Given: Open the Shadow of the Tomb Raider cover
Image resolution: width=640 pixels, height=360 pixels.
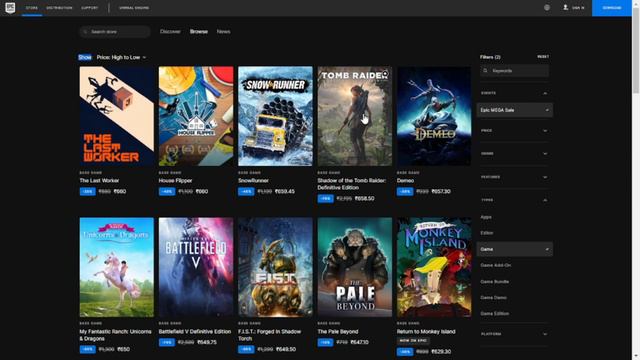Looking at the screenshot, I should pyautogui.click(x=355, y=116).
